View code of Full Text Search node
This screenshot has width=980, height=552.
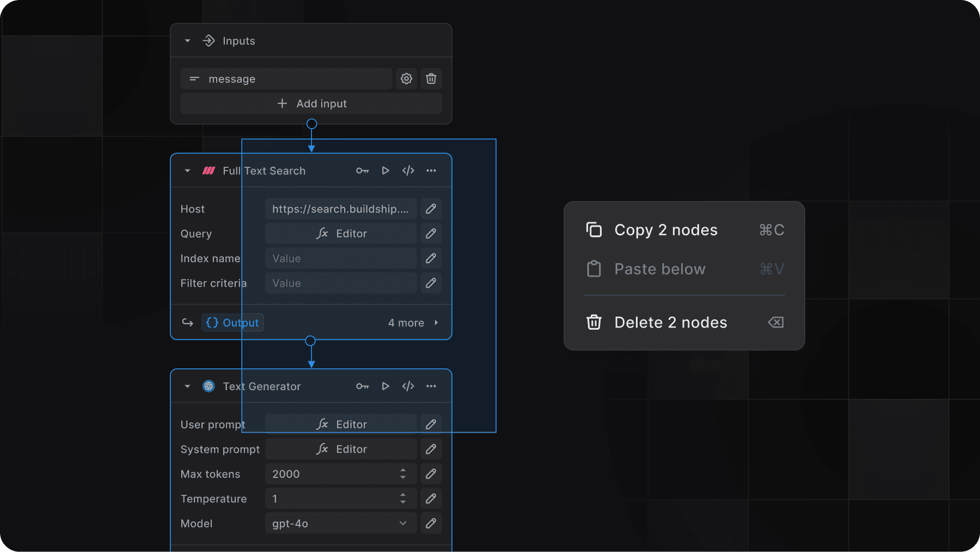pos(408,171)
